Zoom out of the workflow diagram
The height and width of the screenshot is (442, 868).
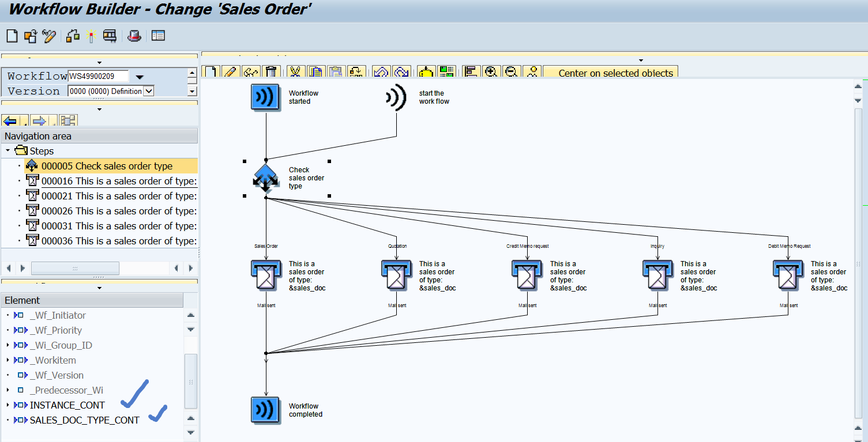tap(511, 71)
